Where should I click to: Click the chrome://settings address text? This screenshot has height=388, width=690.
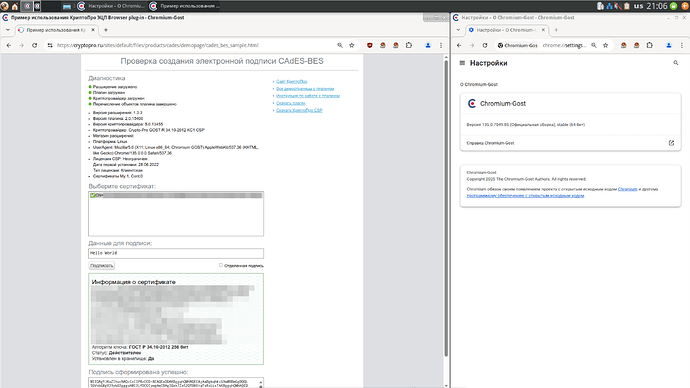click(x=563, y=45)
